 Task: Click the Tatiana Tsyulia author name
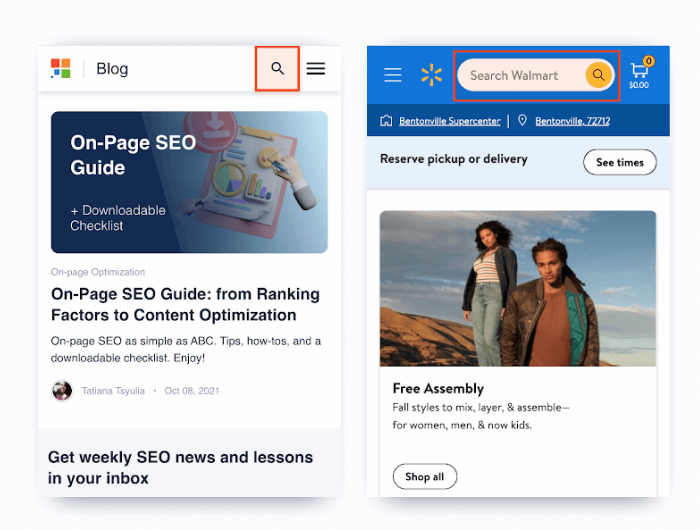pyautogui.click(x=113, y=391)
